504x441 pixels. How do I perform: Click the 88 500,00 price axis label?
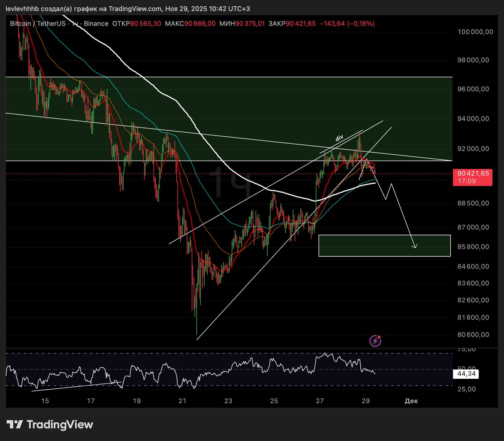(x=474, y=203)
